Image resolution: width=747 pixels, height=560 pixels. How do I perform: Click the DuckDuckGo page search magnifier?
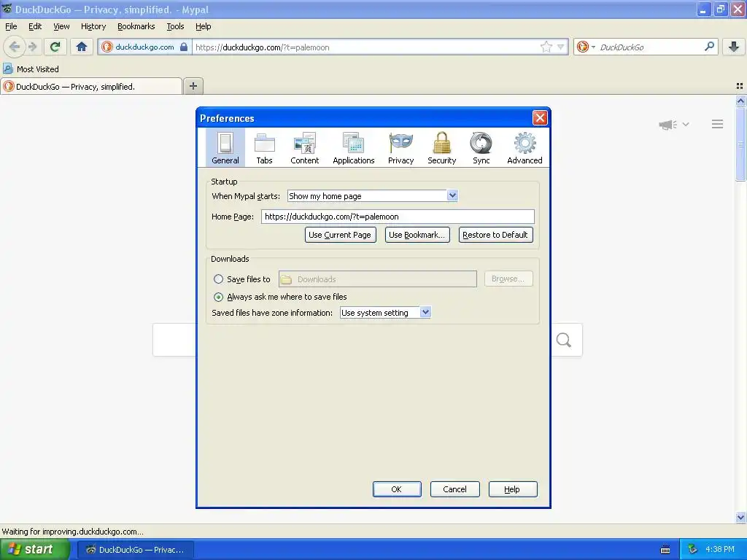[564, 340]
